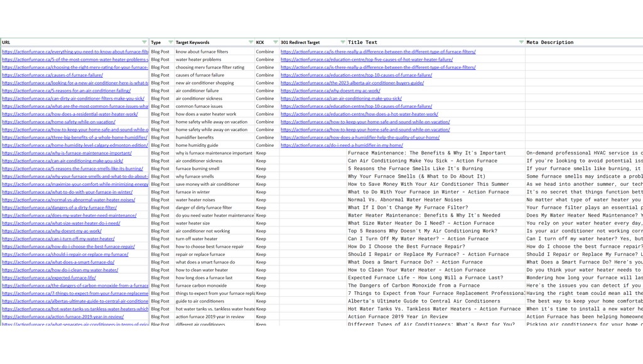Screen dimensions: 643x364
Task: Follow the what-does-a-smart-furnace-do link
Action: pyautogui.click(x=58, y=262)
